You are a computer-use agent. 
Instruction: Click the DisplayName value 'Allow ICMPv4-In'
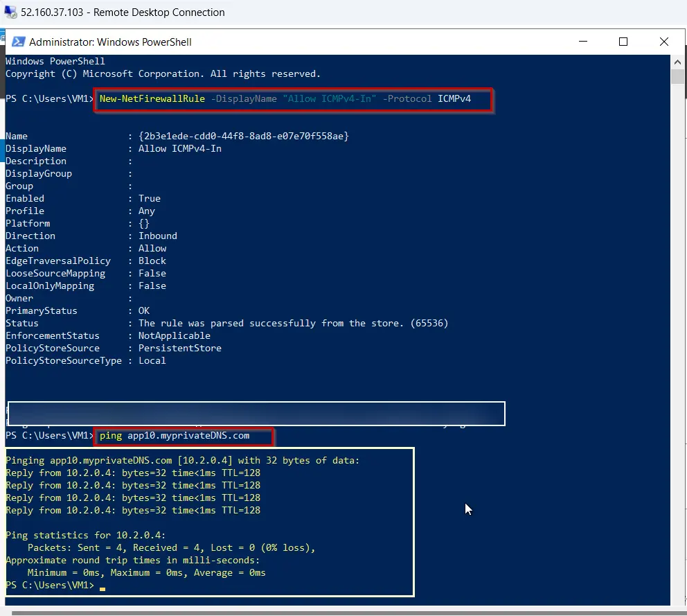180,149
